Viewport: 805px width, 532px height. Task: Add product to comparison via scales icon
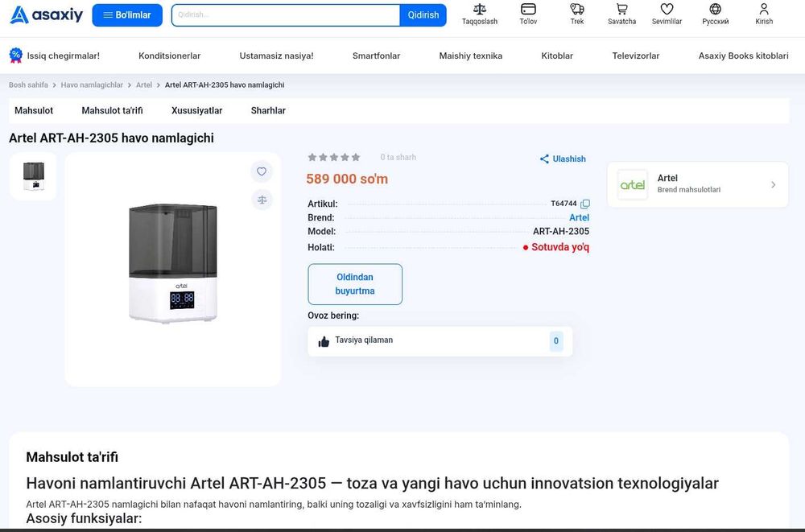click(x=262, y=200)
